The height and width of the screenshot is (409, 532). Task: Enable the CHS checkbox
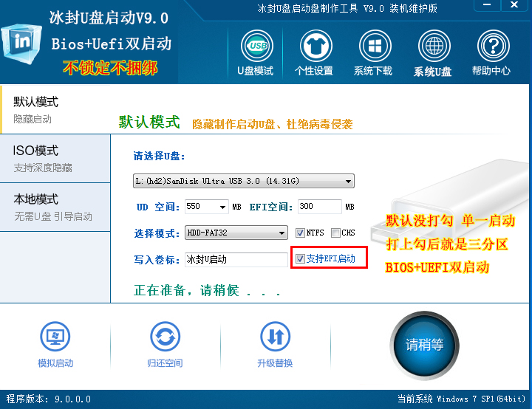click(x=335, y=233)
